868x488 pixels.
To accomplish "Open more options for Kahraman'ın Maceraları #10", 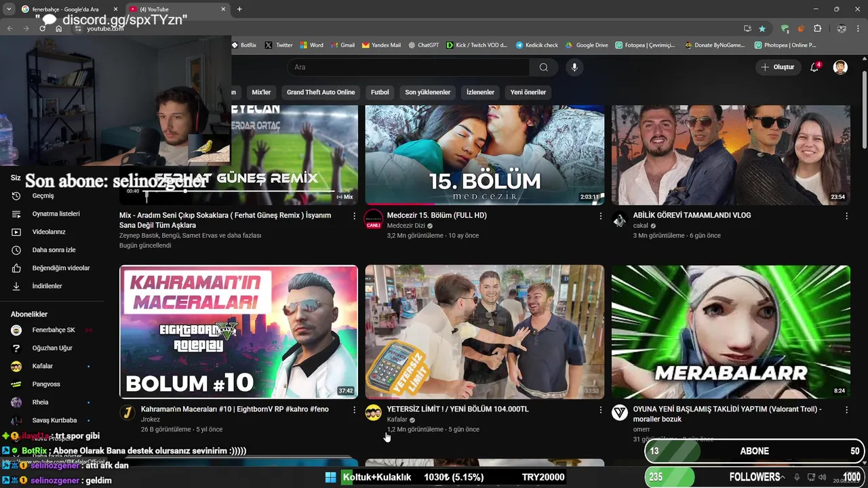I will point(354,409).
